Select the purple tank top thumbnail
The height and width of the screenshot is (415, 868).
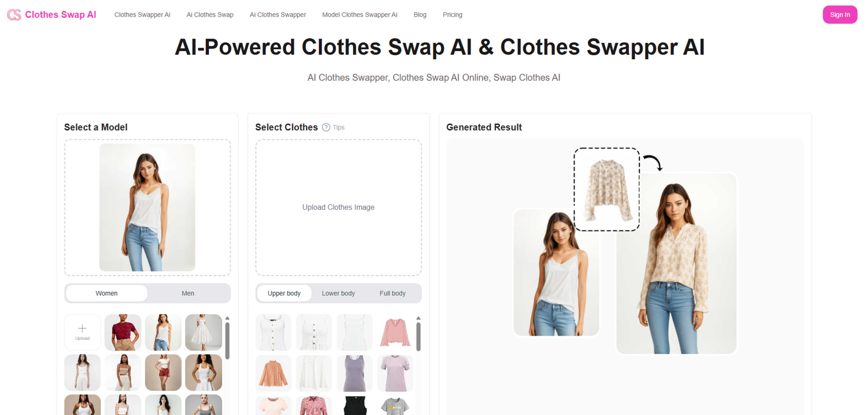(354, 373)
